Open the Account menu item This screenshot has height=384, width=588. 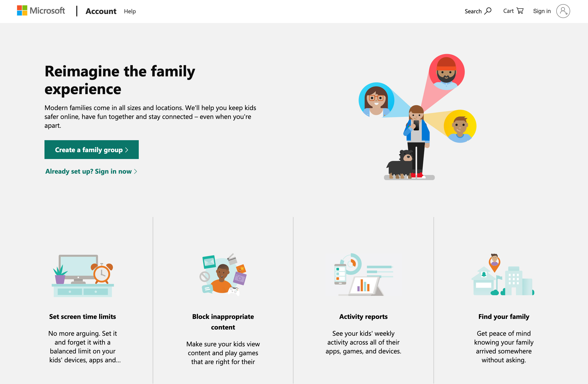(x=100, y=11)
